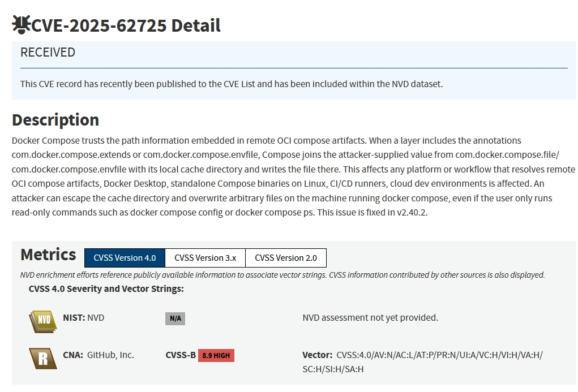Click the CNA 'R' badge icon
578x392 pixels.
[43, 358]
